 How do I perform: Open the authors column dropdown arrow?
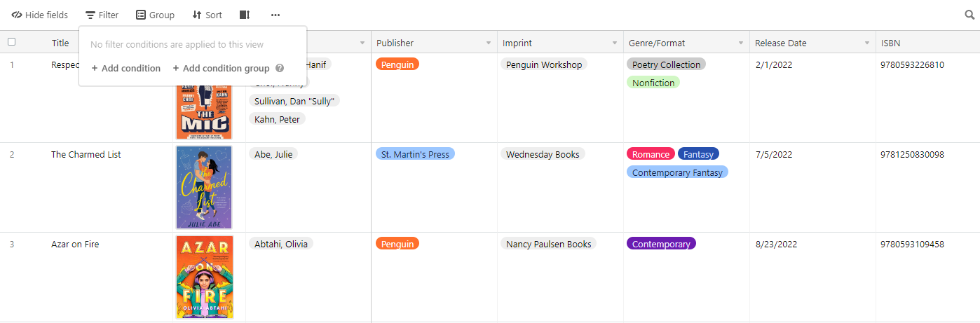(x=362, y=43)
